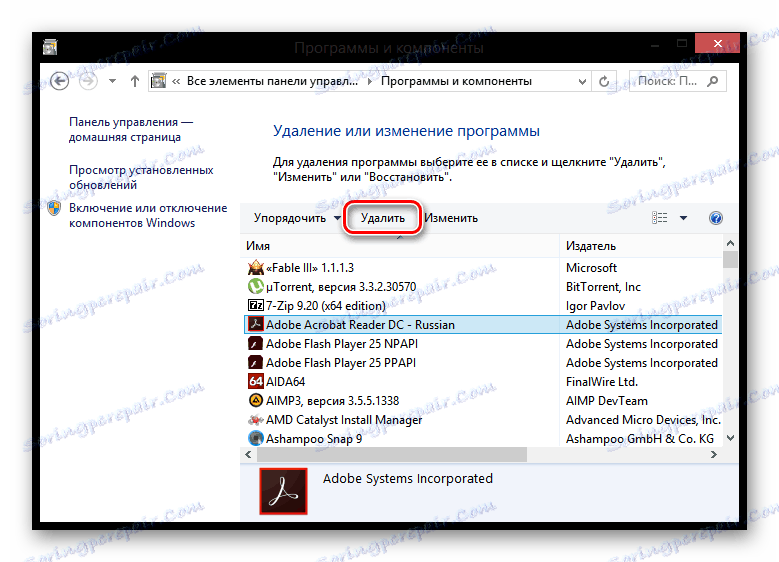Image resolution: width=779 pixels, height=562 pixels.
Task: Click the AIDA64 red '64' icon
Action: pos(255,381)
